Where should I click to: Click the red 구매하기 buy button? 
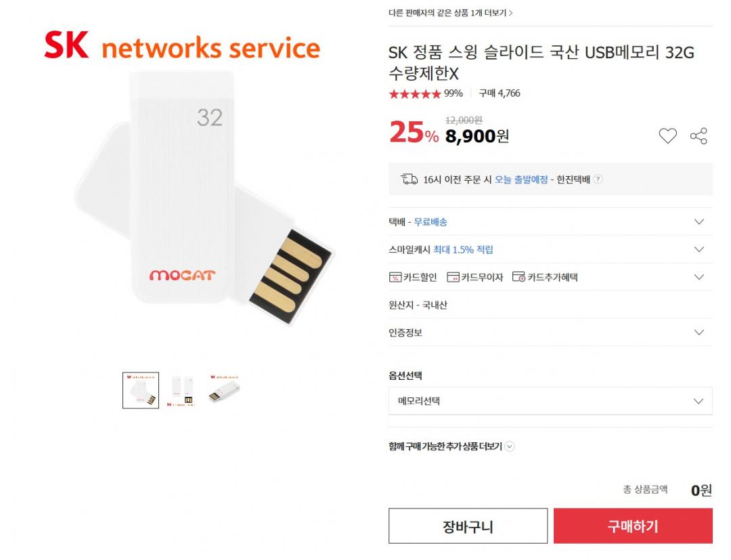pos(633,526)
